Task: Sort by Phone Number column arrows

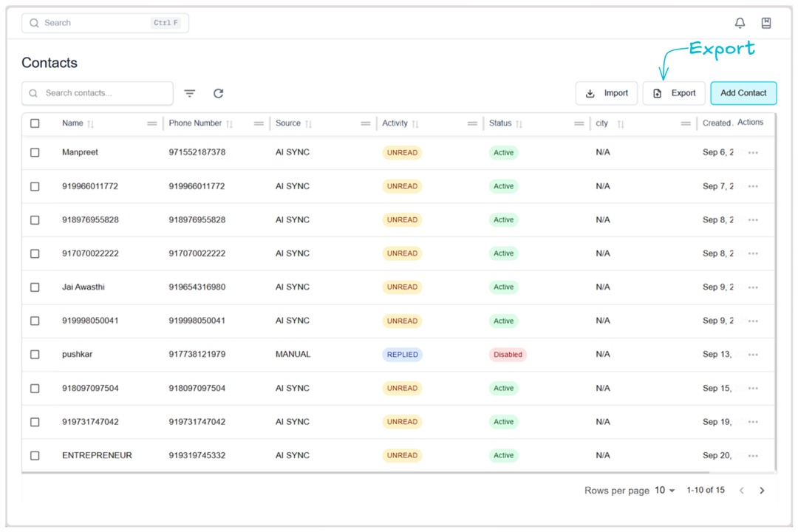Action: 230,124
